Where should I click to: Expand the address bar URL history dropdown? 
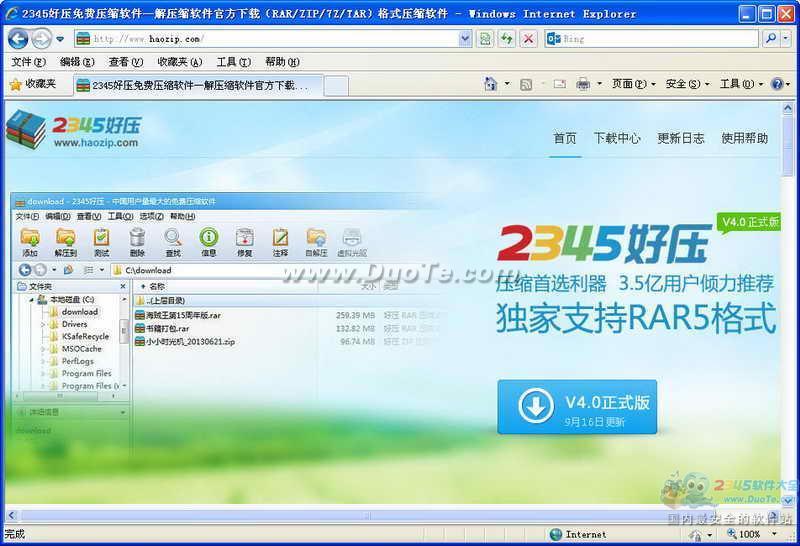(465, 38)
